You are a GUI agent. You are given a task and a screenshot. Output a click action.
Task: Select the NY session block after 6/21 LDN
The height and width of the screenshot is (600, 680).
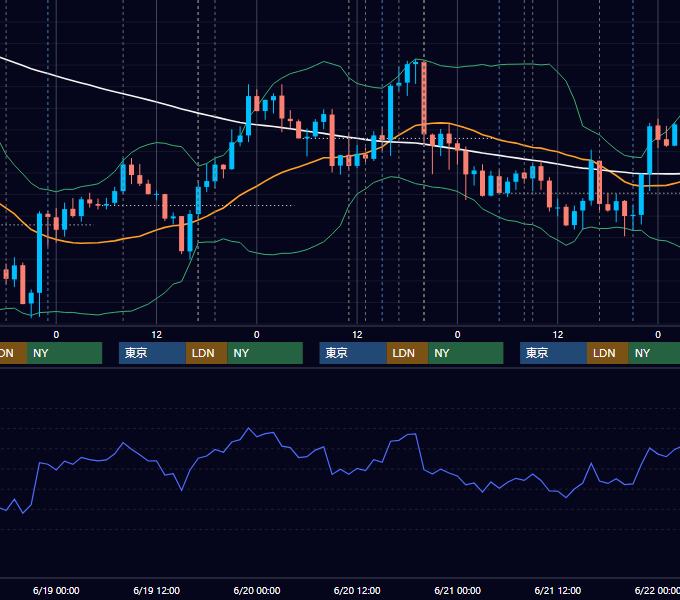[654, 353]
